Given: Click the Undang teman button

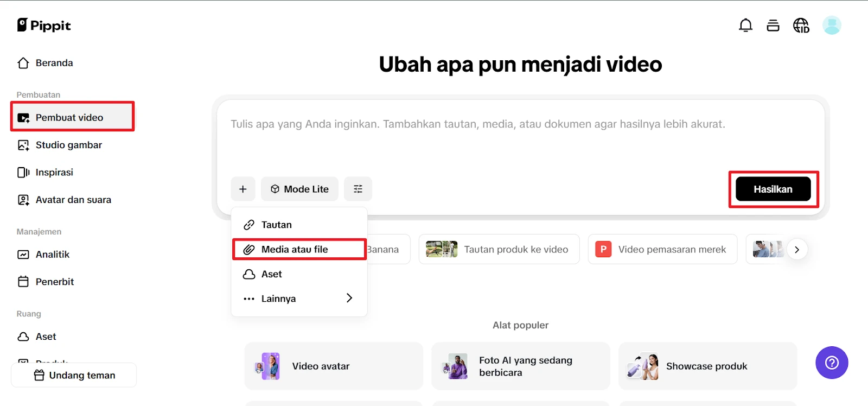Looking at the screenshot, I should [x=74, y=375].
